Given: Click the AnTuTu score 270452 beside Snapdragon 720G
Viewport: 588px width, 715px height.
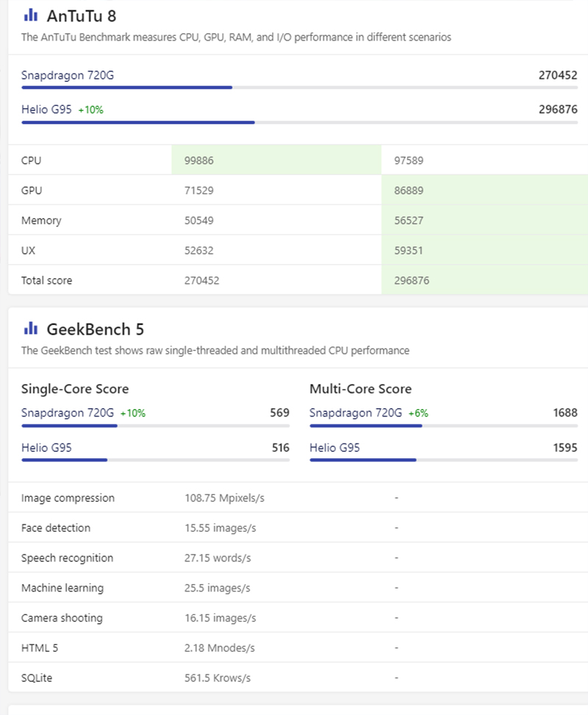Looking at the screenshot, I should pos(558,75).
